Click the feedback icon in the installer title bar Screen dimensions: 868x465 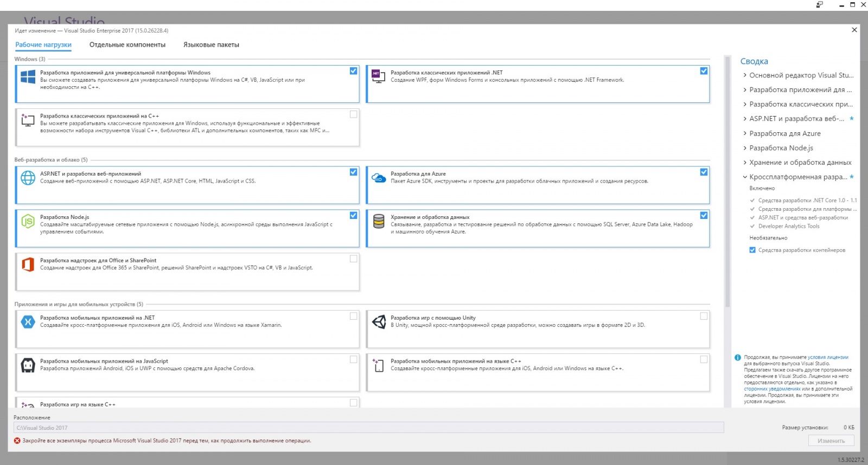[820, 4]
